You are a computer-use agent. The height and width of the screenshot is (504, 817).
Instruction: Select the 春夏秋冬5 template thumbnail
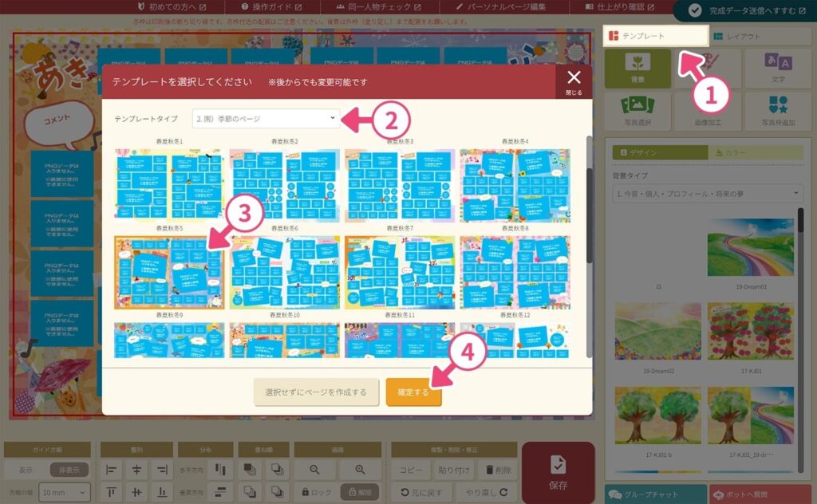168,271
